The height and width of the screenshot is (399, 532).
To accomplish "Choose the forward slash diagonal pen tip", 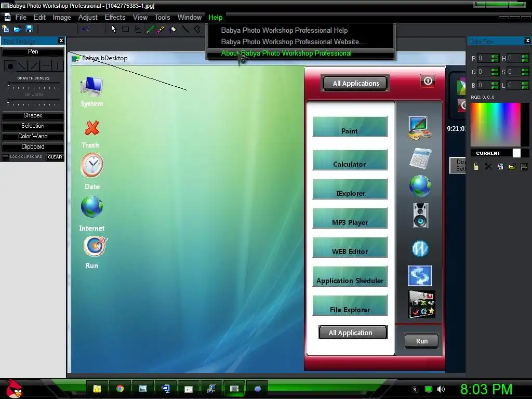I will pyautogui.click(x=34, y=66).
